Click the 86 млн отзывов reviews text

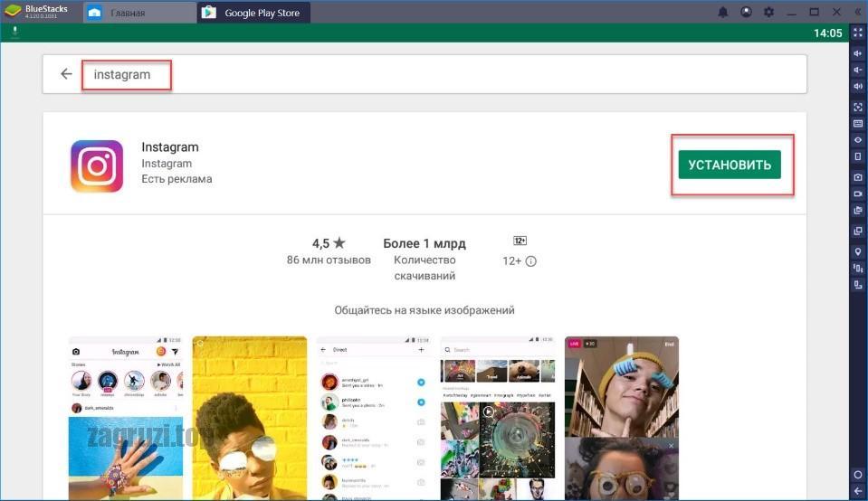[329, 260]
